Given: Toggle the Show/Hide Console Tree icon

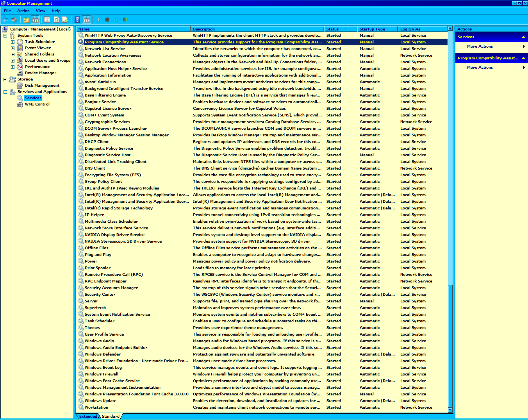Looking at the screenshot, I should click(x=36, y=20).
